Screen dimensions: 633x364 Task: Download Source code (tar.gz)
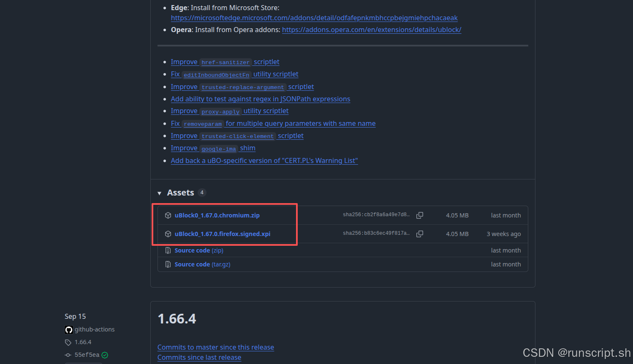pos(203,264)
